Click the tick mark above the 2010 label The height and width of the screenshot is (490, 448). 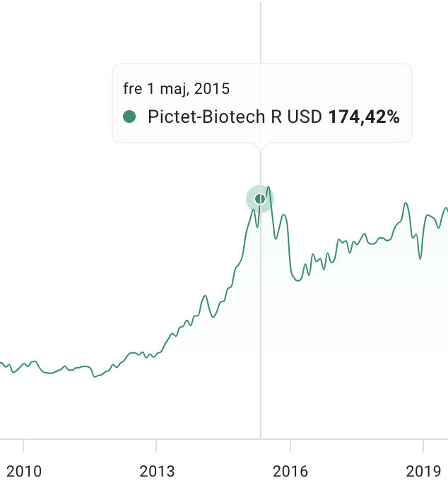tap(23, 446)
